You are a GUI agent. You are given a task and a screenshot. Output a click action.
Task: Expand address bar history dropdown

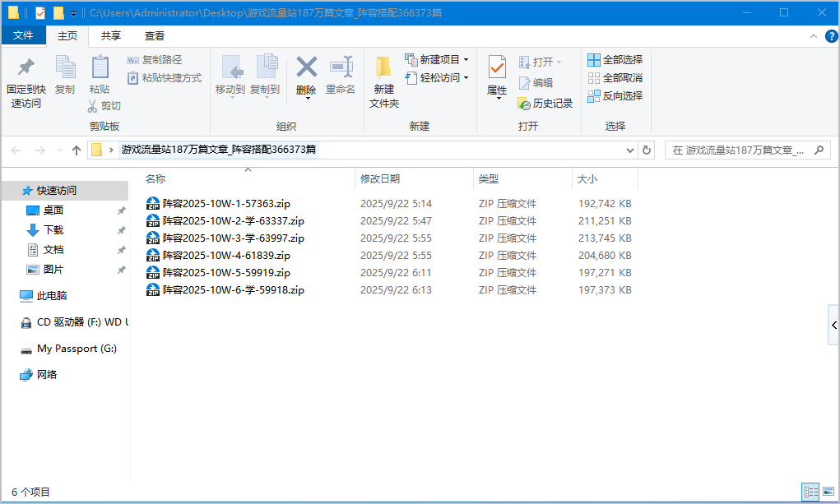(x=630, y=150)
